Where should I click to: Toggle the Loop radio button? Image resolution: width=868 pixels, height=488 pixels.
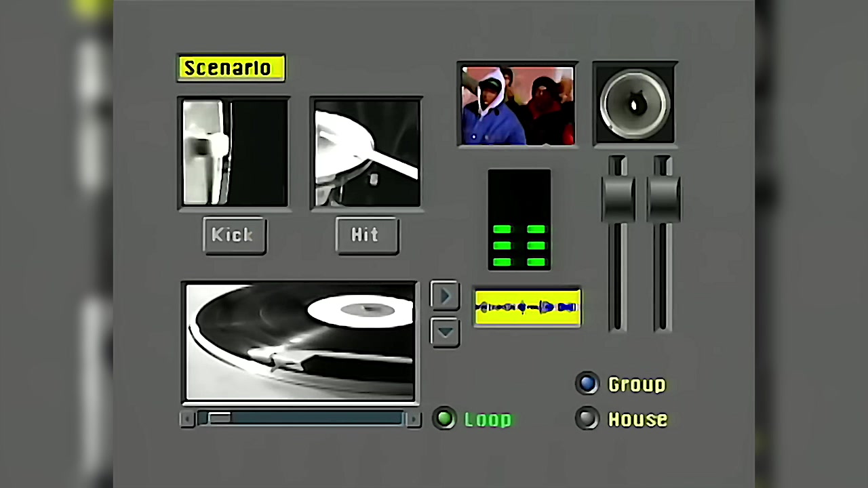445,419
